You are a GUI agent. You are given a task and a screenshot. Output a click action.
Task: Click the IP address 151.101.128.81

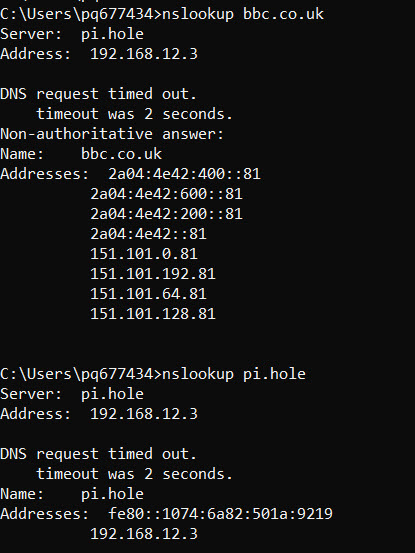click(x=153, y=314)
